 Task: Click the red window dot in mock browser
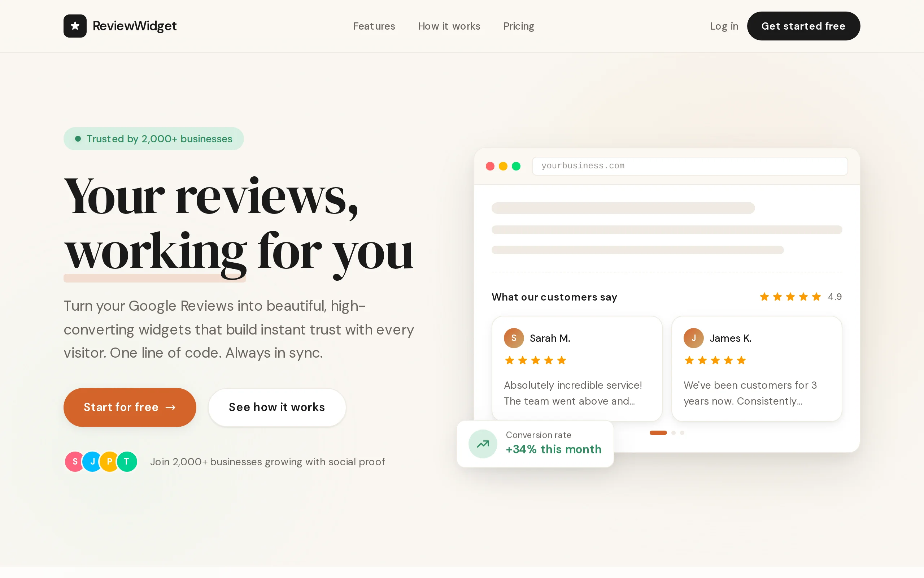[x=490, y=166]
